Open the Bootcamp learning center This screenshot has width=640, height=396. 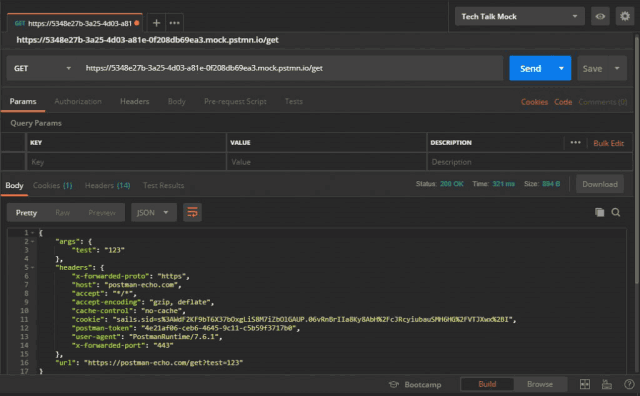click(x=416, y=385)
